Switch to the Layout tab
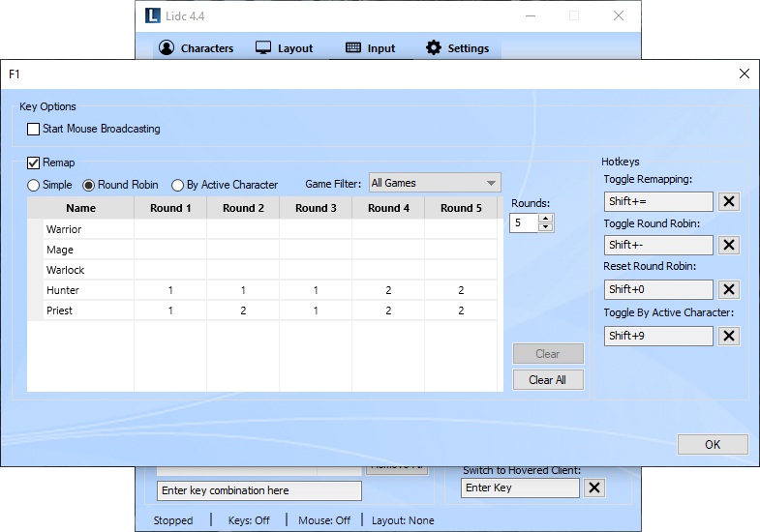 285,48
